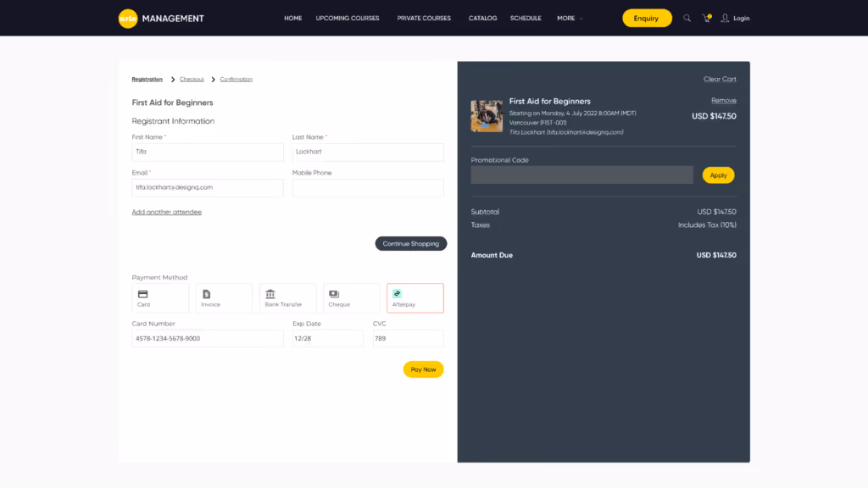Click Continue Shopping button
Viewport: 868px width, 488px height.
(411, 243)
